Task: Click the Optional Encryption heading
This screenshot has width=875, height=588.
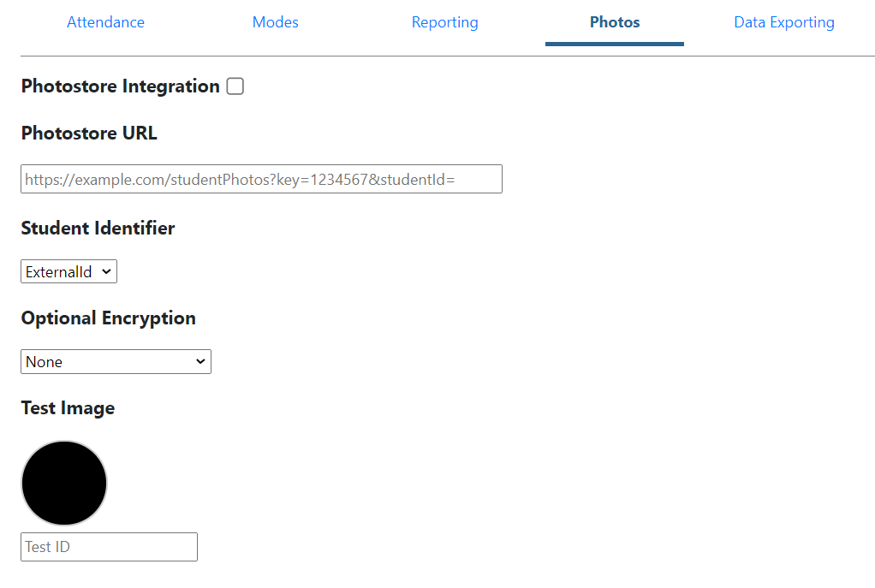Action: (108, 318)
